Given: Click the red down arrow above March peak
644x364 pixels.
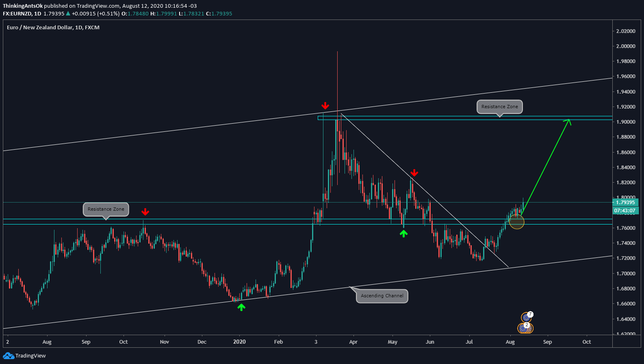Looking at the screenshot, I should (325, 106).
